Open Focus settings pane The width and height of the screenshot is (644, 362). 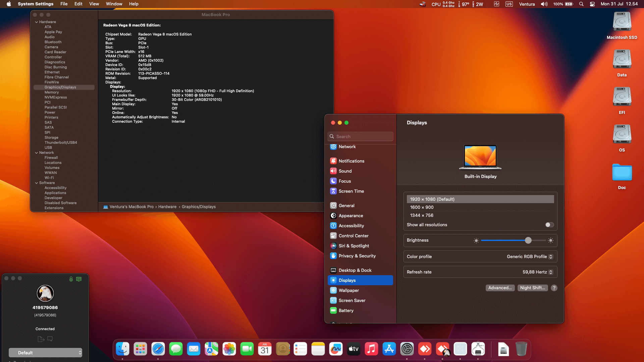point(360,181)
